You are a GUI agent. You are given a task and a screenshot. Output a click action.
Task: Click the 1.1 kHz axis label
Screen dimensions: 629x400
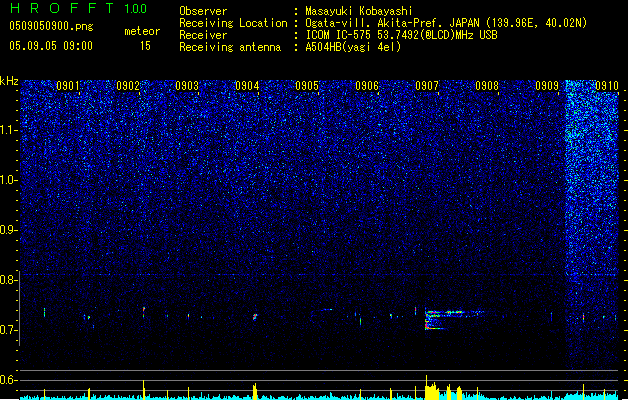pos(9,130)
